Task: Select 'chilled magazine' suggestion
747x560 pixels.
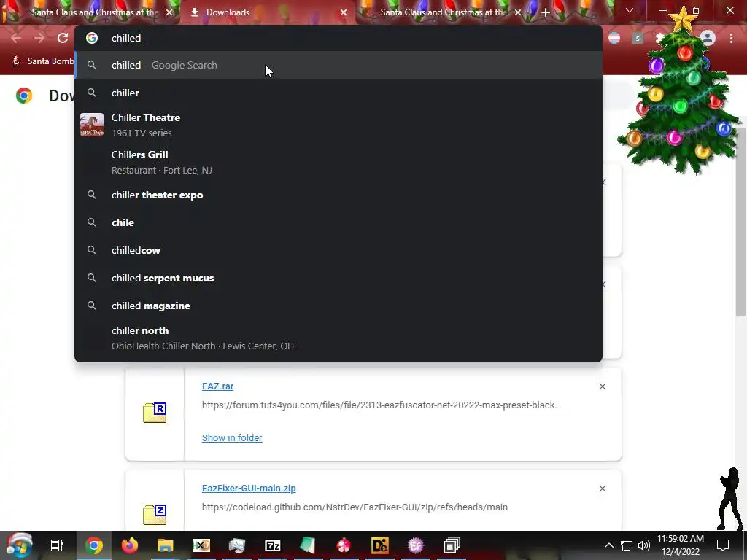Action: tap(338, 306)
